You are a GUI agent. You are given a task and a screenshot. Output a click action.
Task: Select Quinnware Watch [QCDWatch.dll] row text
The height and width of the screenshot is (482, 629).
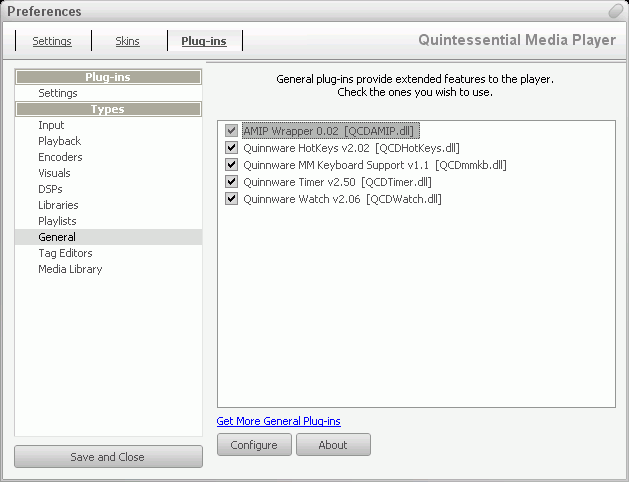[342, 199]
